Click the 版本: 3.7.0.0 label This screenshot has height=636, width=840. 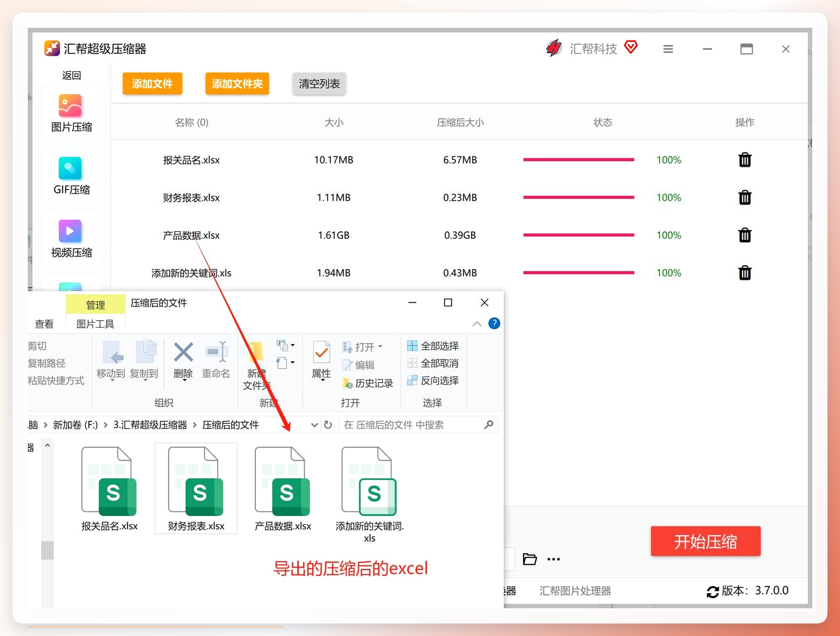pyautogui.click(x=755, y=591)
